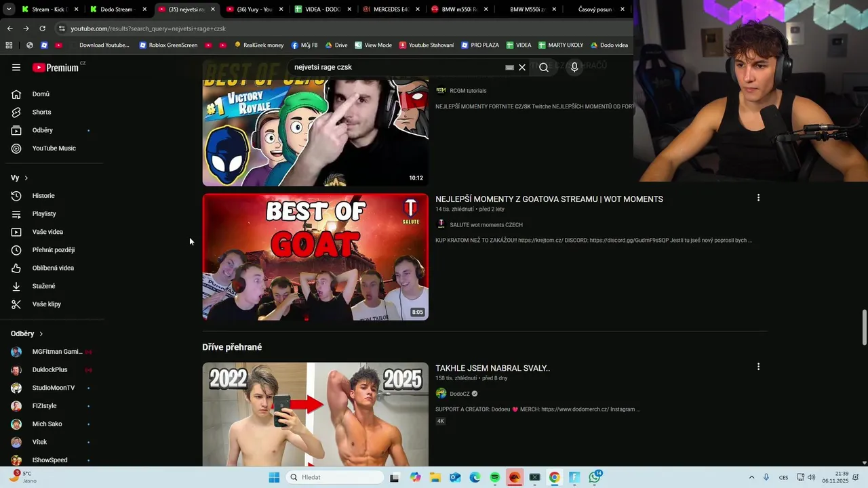Image resolution: width=868 pixels, height=488 pixels.
Task: Open the MGFitman Gaming subscription
Action: tap(52, 352)
